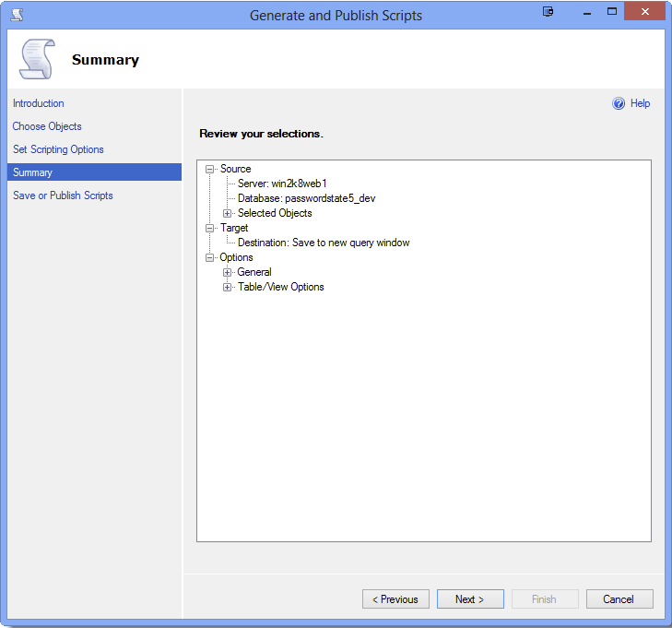Click the Next button
This screenshot has width=672, height=628.
click(x=470, y=598)
